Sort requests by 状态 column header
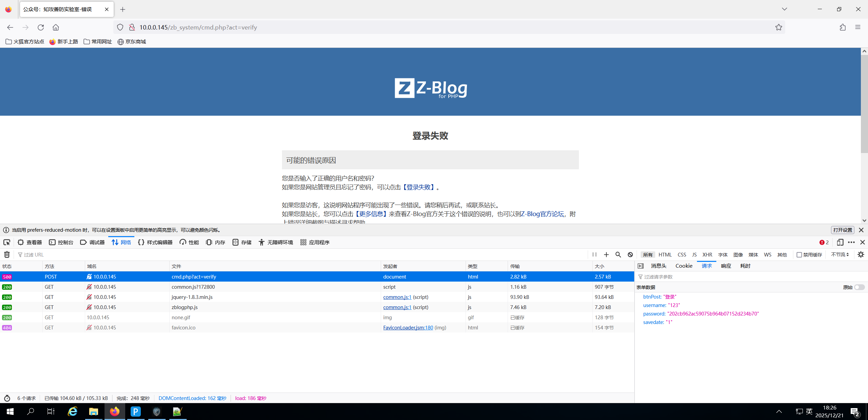This screenshot has width=868, height=420. tap(21, 266)
